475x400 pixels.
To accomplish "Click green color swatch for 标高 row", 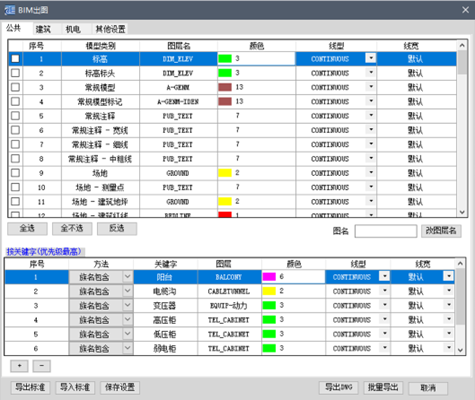I will coord(225,59).
